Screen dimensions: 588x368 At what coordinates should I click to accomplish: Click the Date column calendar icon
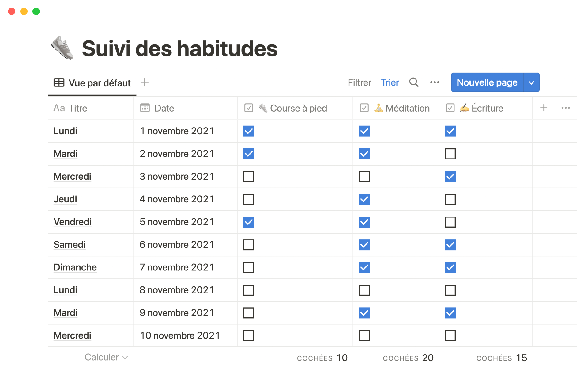click(x=145, y=108)
